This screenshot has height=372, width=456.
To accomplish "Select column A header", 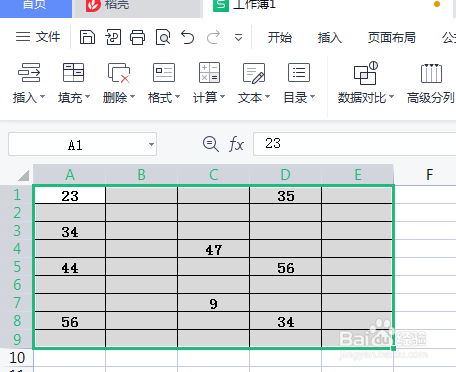I will (x=70, y=175).
